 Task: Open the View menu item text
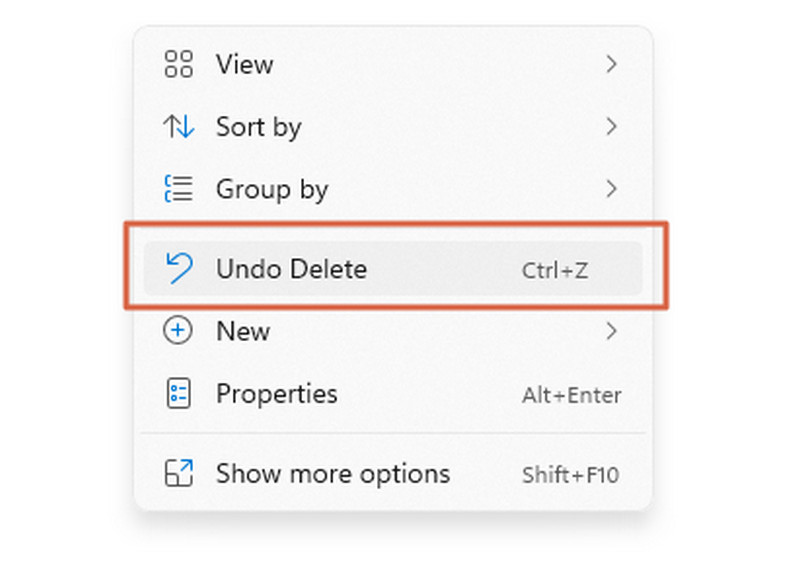point(245,65)
